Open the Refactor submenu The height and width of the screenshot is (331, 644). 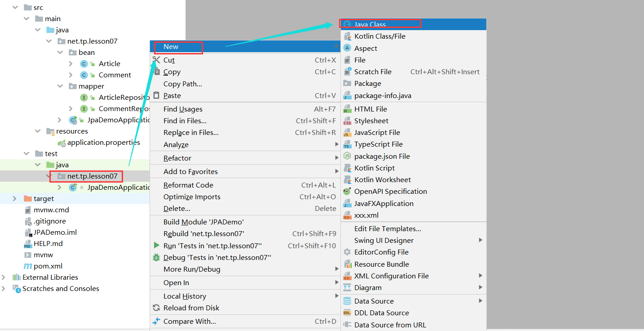tap(245, 158)
